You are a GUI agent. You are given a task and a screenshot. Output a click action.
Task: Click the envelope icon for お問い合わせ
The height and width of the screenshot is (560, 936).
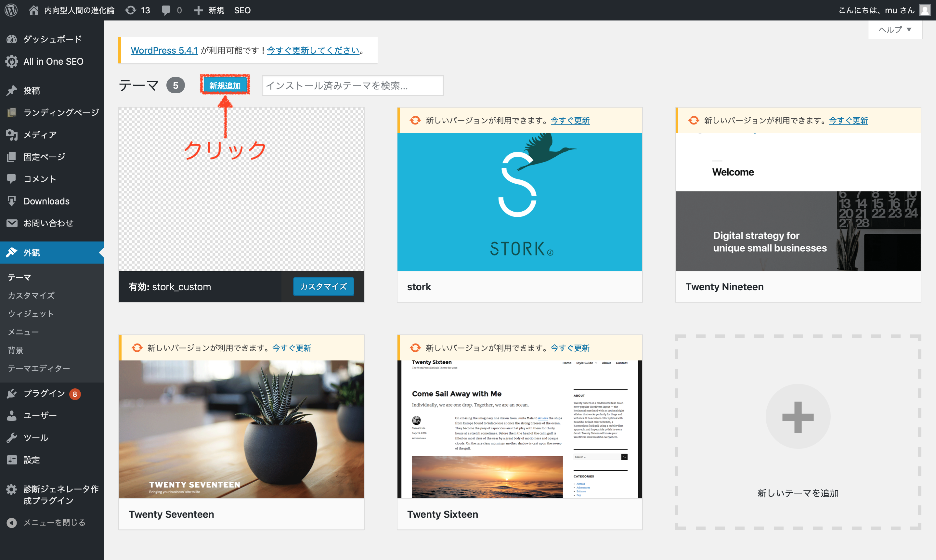(12, 223)
